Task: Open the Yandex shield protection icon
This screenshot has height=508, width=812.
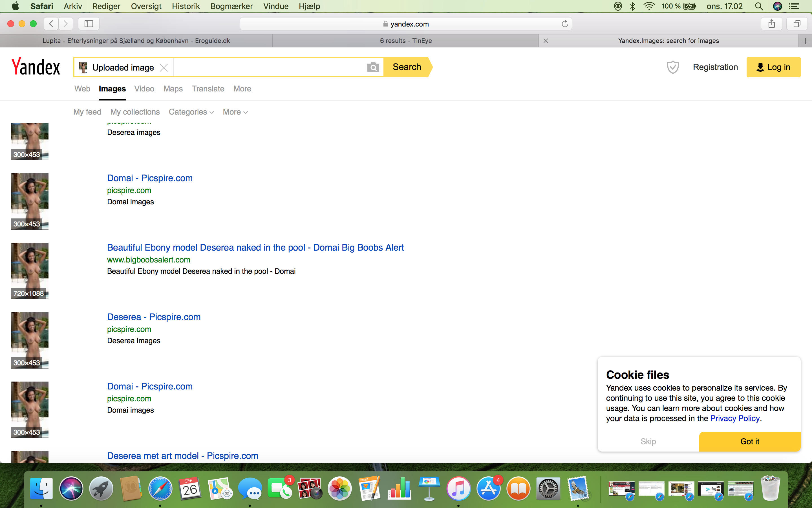Action: [x=673, y=67]
